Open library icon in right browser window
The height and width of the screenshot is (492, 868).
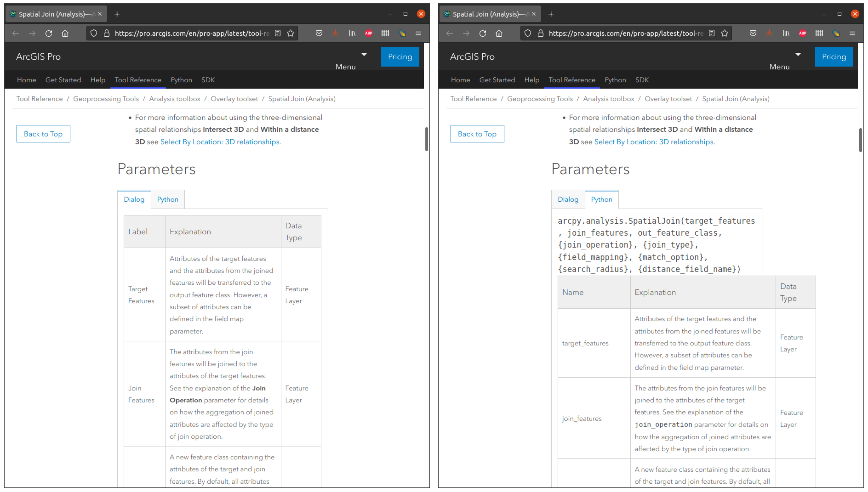click(x=786, y=33)
